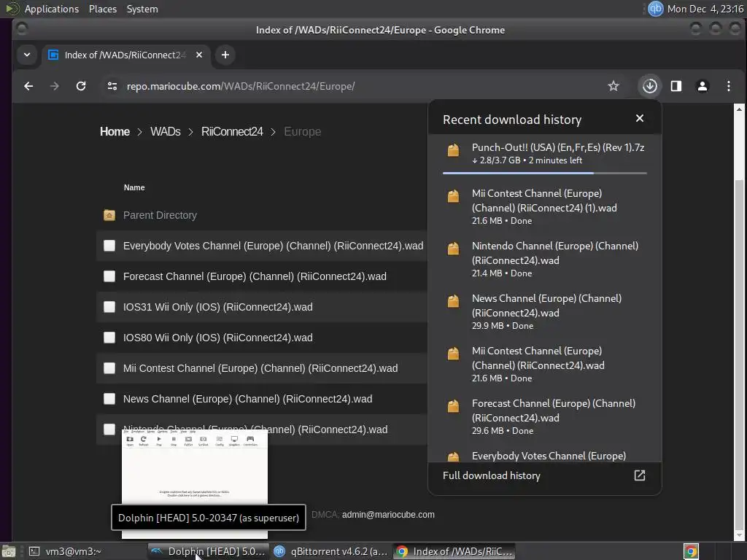Click the Name column header
The height and width of the screenshot is (560, 747).
point(134,187)
